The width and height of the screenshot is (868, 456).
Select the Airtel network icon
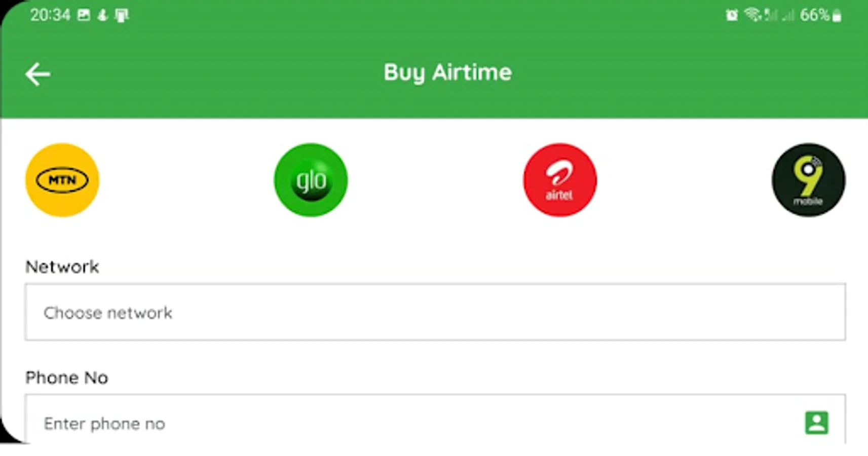[559, 180]
